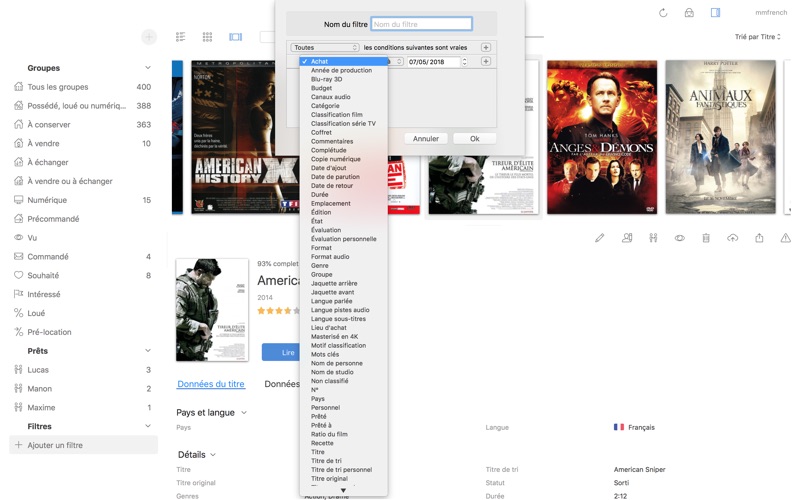This screenshot has height=500, width=800.
Task: Click the round add title button
Action: click(x=149, y=37)
